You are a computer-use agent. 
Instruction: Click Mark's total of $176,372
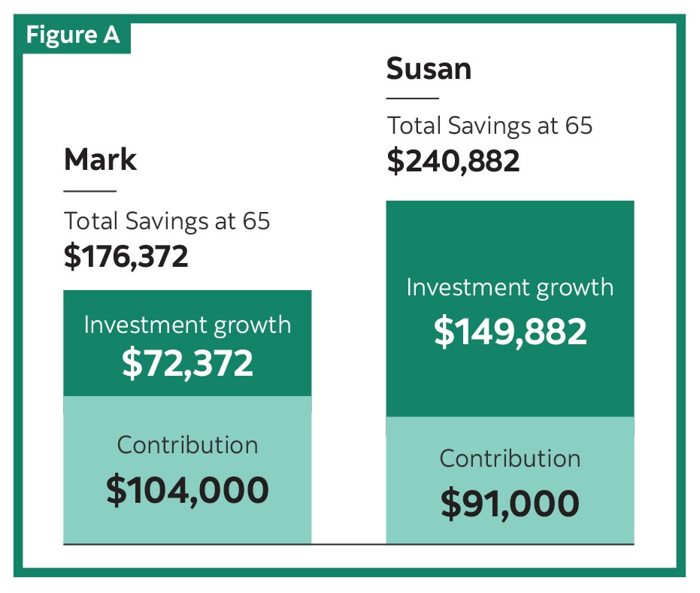coord(126,256)
